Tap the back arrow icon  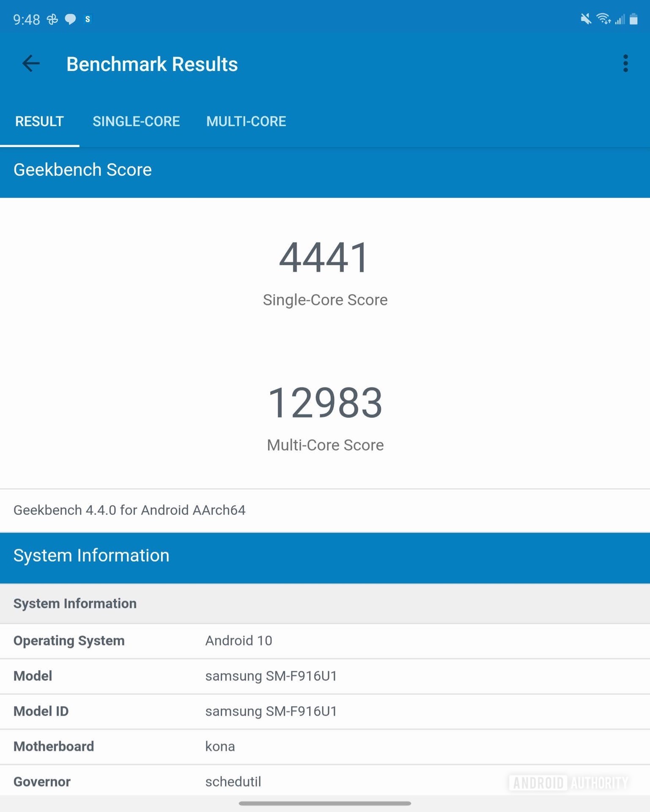(x=31, y=64)
